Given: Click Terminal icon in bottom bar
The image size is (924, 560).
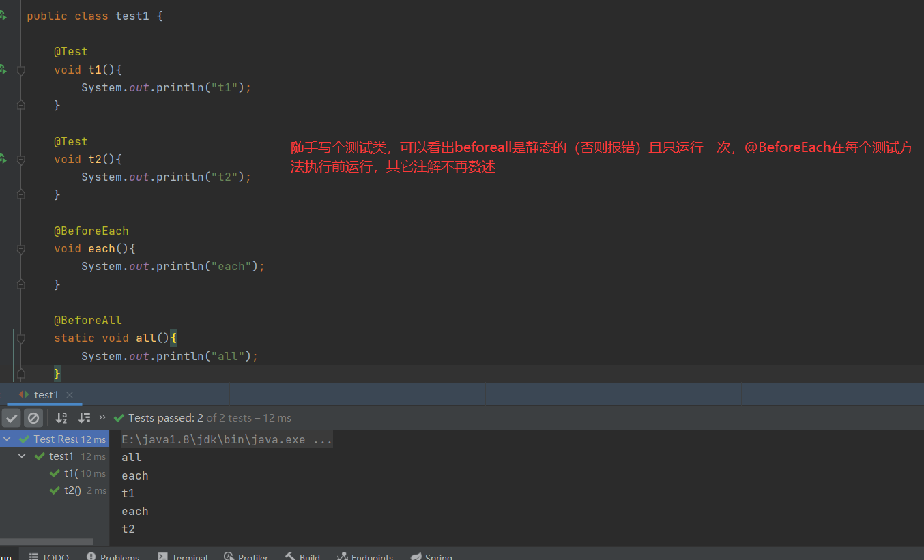Looking at the screenshot, I should coord(162,557).
